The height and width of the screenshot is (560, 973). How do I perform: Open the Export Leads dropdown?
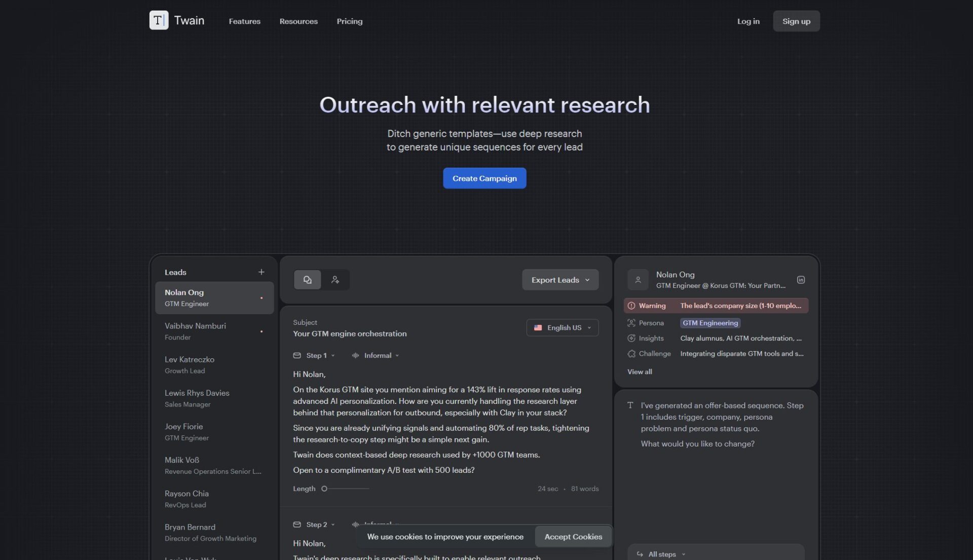click(560, 280)
